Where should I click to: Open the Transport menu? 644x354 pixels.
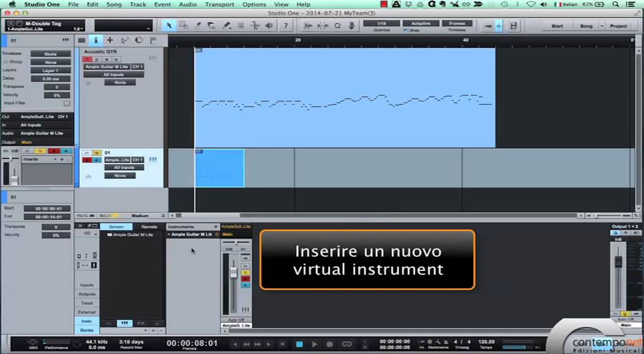click(219, 4)
